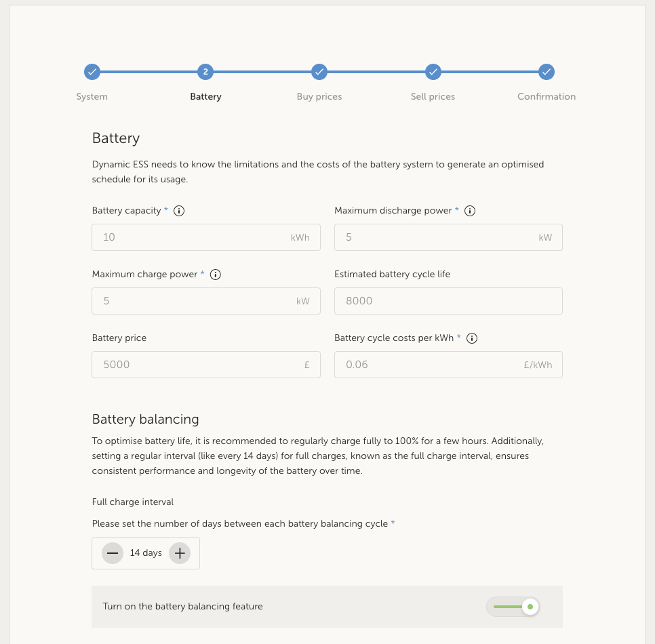Screen dimensions: 655x644
Task: Click the Confirmation step checkmark circle
Action: tap(547, 72)
